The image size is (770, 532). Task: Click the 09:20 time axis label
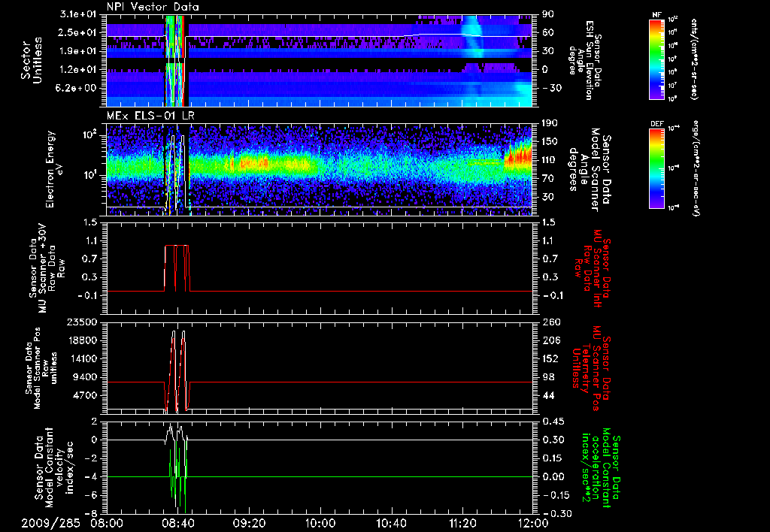[249, 523]
